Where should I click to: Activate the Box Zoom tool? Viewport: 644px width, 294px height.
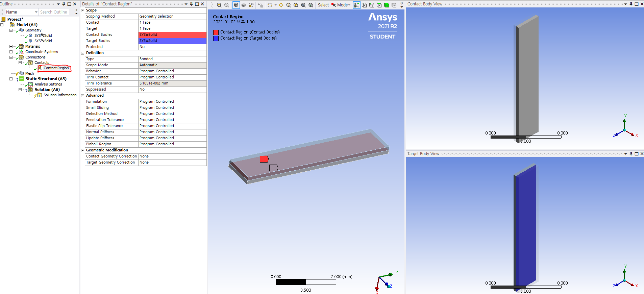click(296, 5)
